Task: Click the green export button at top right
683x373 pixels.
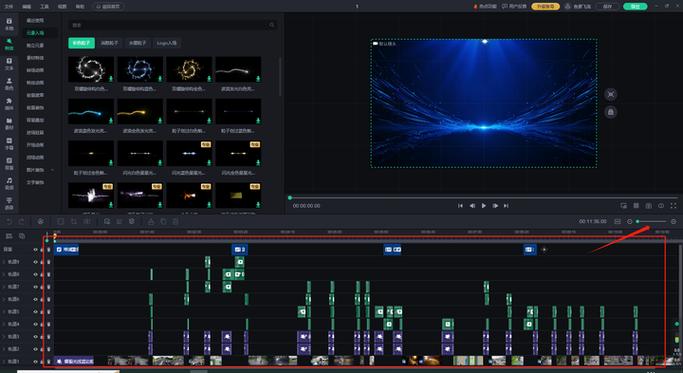Action: pyautogui.click(x=635, y=6)
